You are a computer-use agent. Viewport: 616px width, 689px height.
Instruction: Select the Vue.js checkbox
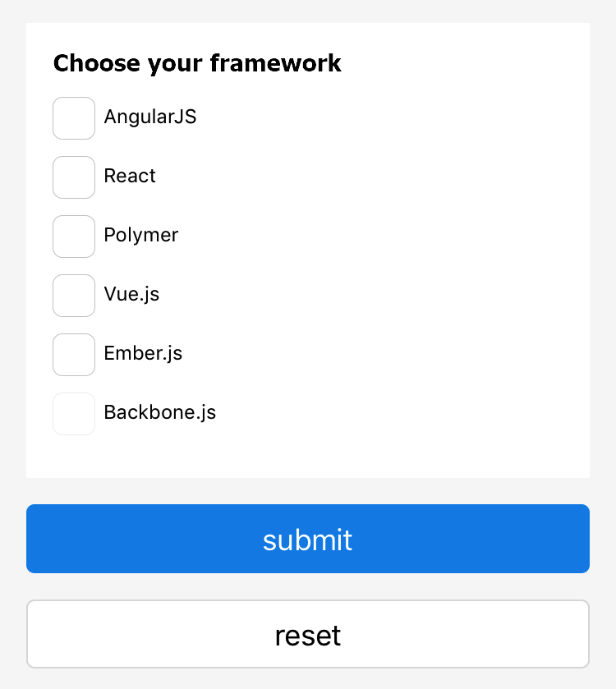[74, 296]
